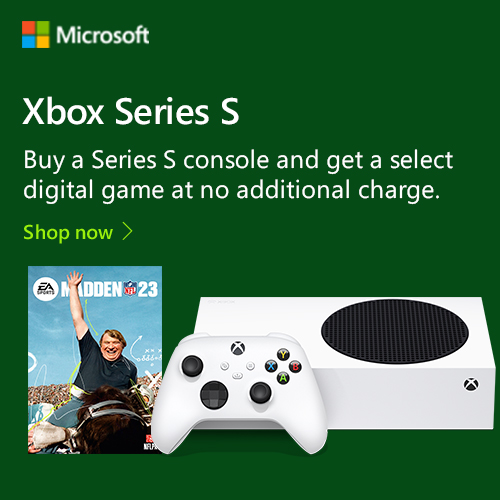Click the yellow Y button on the controller
Viewport: 500px width, 500px height.
click(x=283, y=354)
